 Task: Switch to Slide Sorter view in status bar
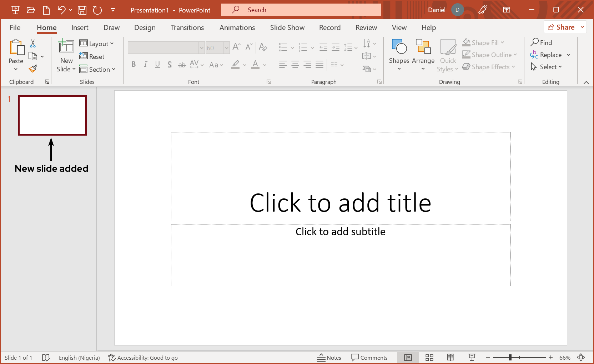tap(429, 357)
